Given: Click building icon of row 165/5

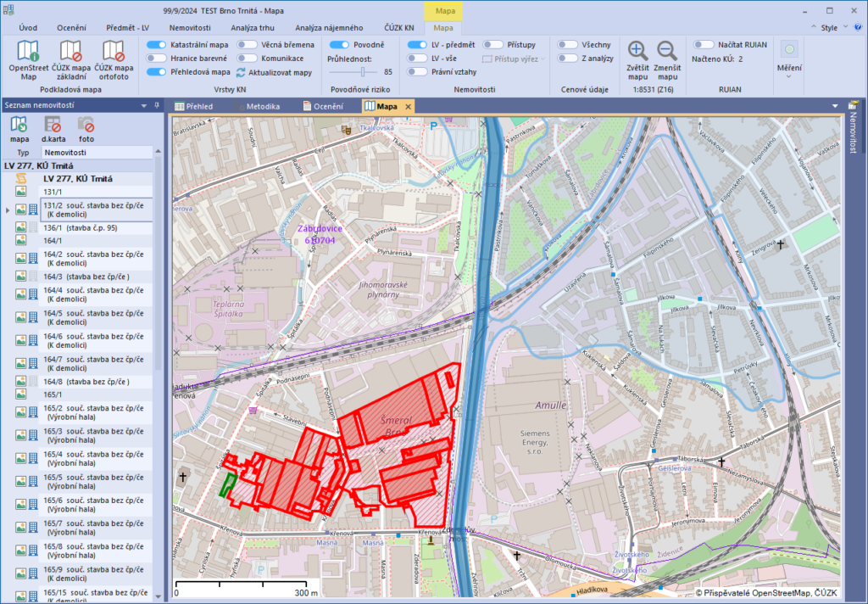Looking at the screenshot, I should click(x=33, y=482).
